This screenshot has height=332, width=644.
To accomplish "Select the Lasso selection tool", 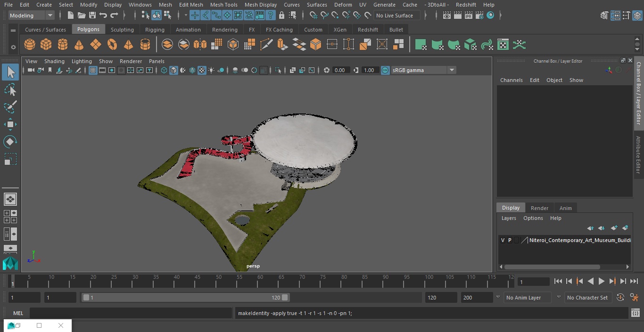I will 10,89.
